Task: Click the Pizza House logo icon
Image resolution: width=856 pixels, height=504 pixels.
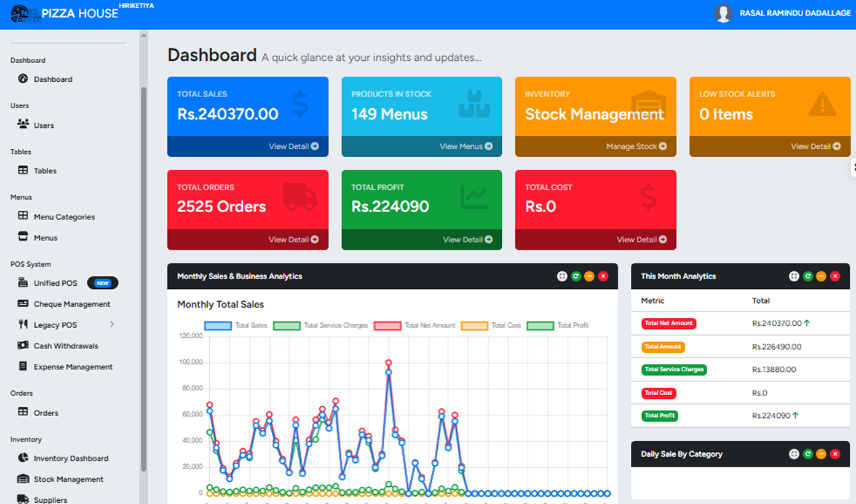Action: [x=25, y=14]
